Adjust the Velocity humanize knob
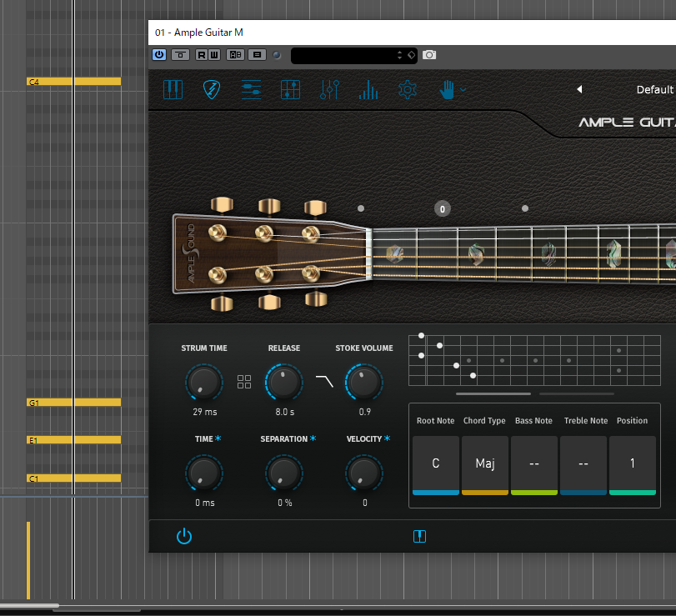The height and width of the screenshot is (616, 676). coord(364,473)
